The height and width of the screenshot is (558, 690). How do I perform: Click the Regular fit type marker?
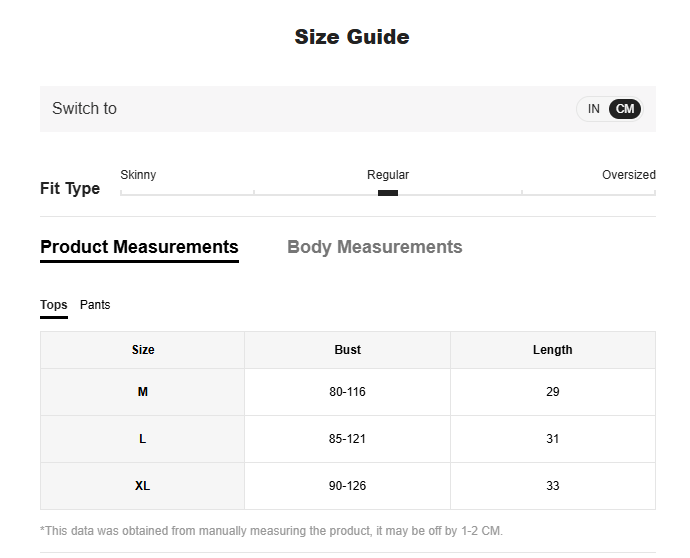click(388, 192)
